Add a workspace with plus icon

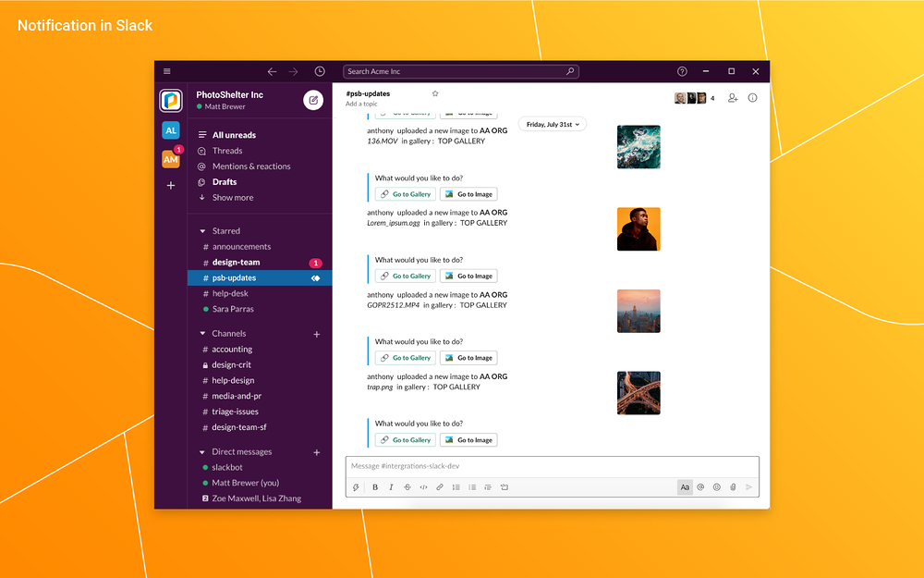[170, 185]
